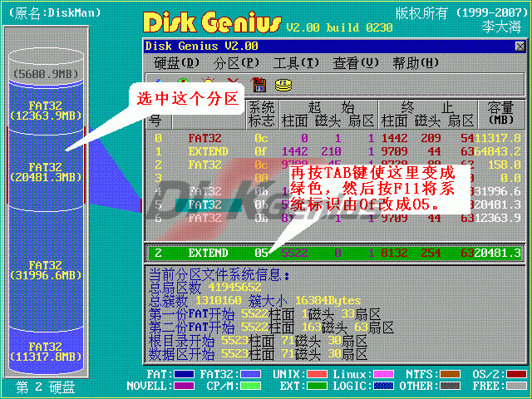The height and width of the screenshot is (399, 532).
Task: Click end cylinder 9709 in EXTEND row
Action: coord(394,151)
